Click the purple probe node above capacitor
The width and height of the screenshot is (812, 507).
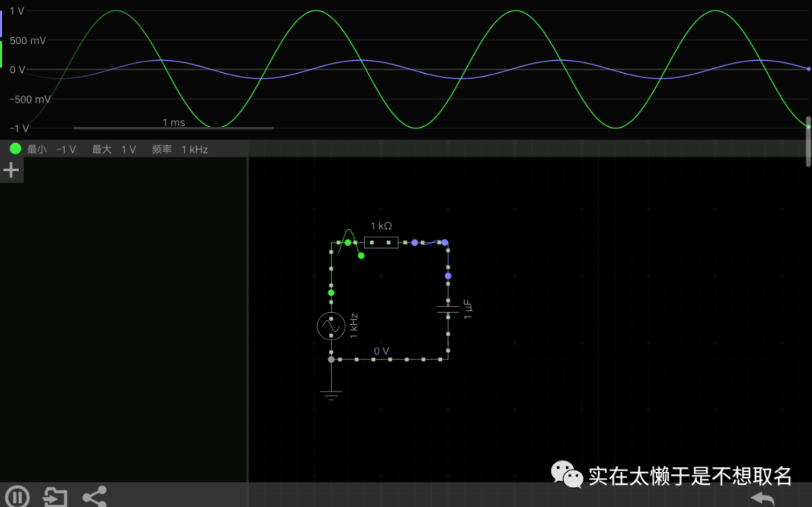point(448,276)
